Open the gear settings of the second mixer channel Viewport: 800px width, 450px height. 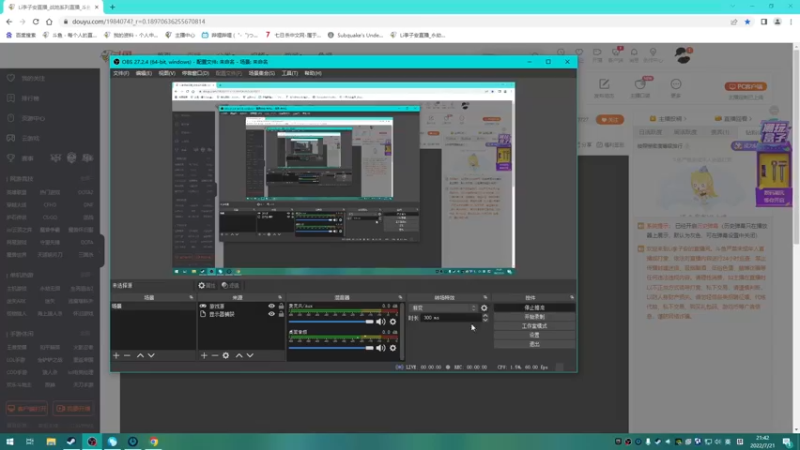coord(393,348)
